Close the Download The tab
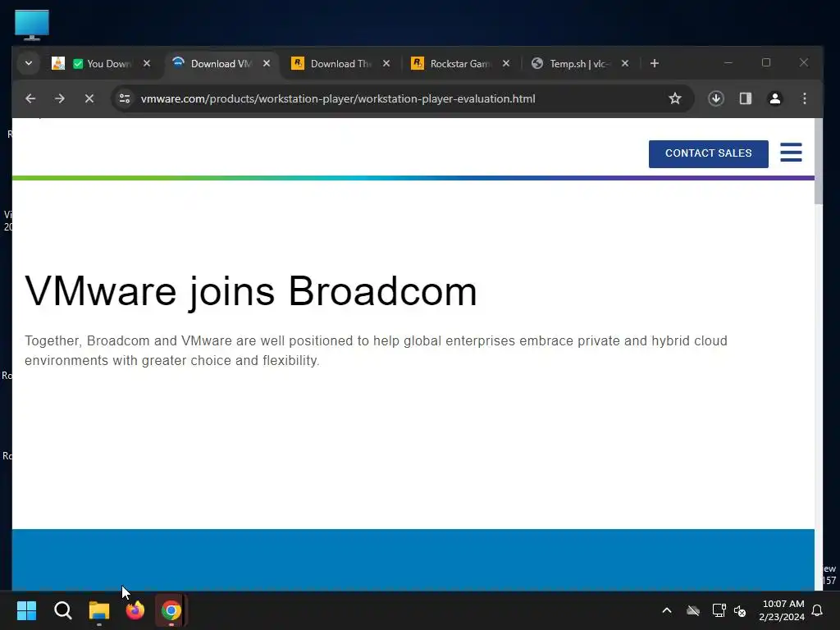Viewport: 840px width, 630px height. point(386,63)
